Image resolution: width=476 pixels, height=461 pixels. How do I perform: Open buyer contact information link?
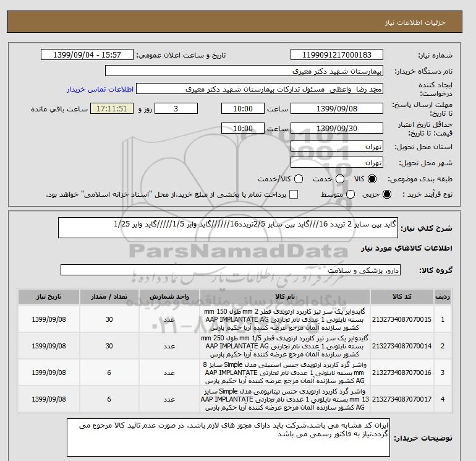click(100, 90)
